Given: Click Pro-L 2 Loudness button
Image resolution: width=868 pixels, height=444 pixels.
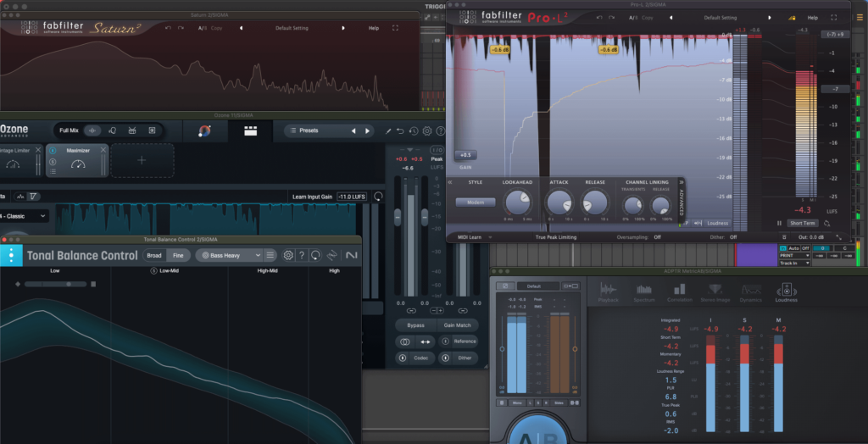Looking at the screenshot, I should coord(717,223).
